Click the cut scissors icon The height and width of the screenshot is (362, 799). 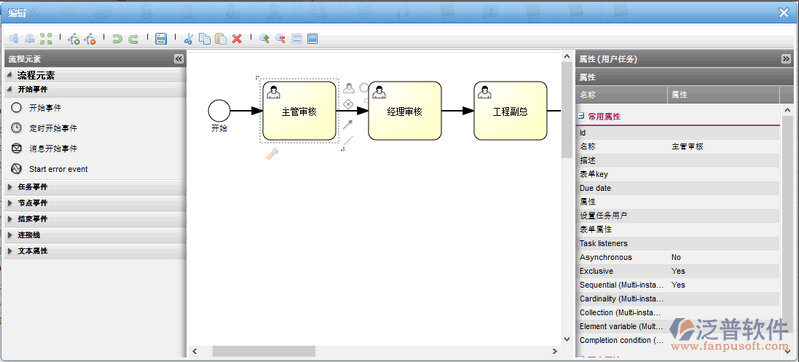coord(189,38)
